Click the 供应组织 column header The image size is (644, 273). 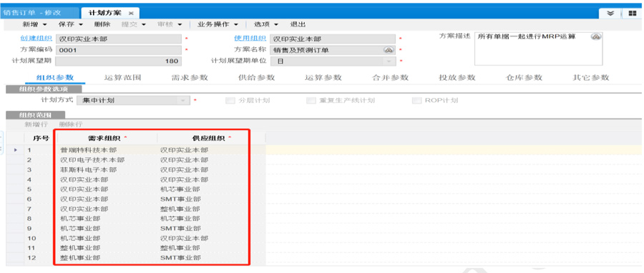tap(211, 138)
